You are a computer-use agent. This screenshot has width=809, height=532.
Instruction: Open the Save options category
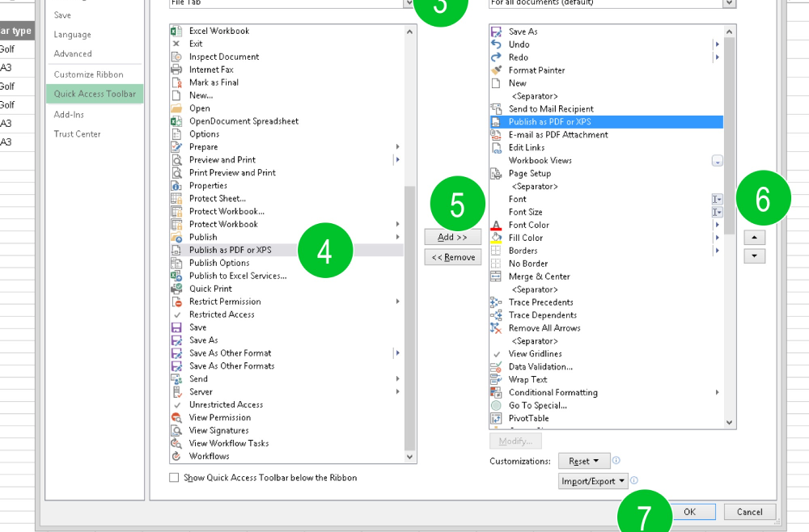[95, 15]
